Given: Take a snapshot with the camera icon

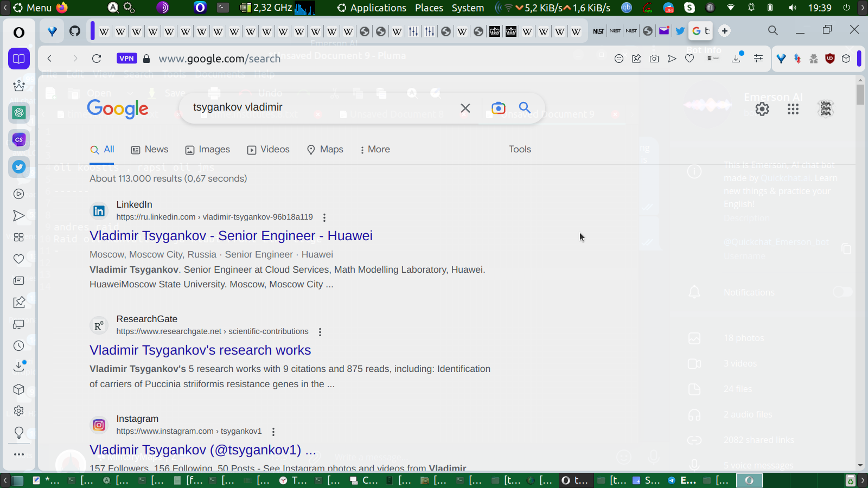Looking at the screenshot, I should tap(654, 59).
